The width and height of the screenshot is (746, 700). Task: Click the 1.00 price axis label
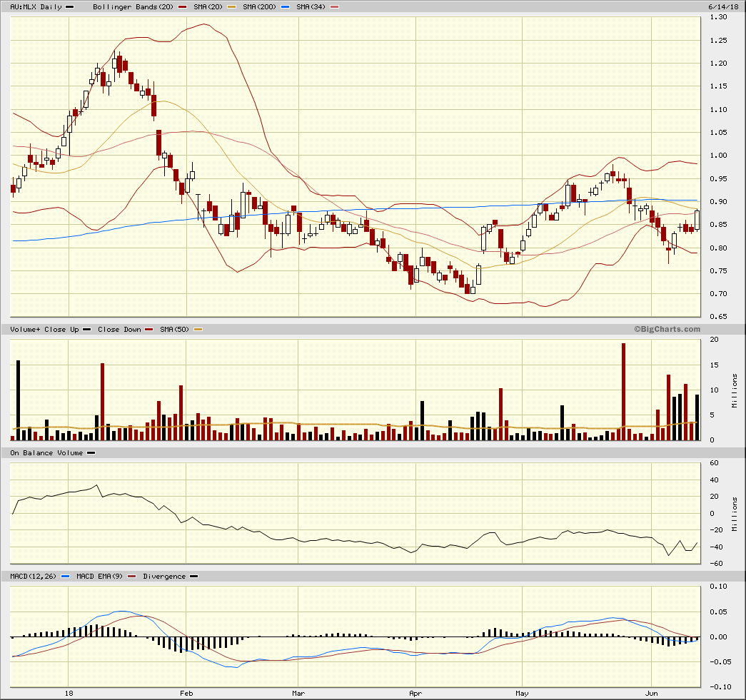click(718, 155)
